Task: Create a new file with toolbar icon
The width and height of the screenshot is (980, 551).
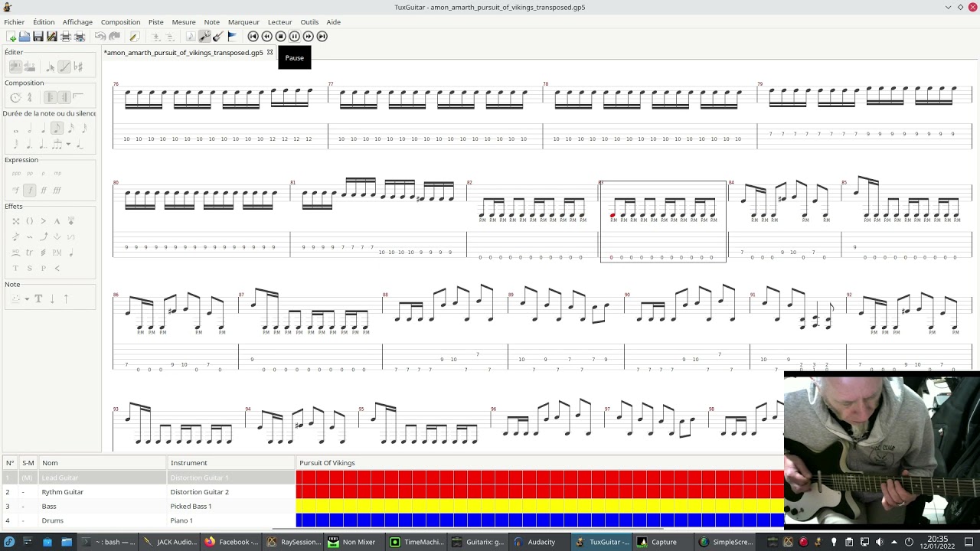Action: [11, 36]
